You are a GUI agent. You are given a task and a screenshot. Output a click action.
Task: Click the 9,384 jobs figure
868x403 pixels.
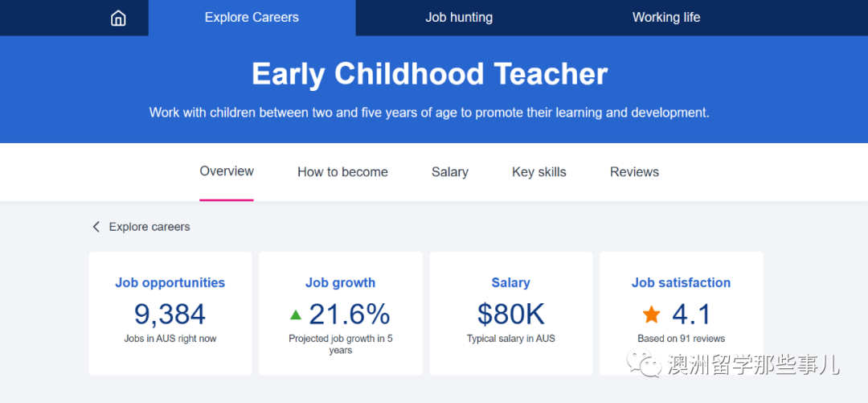click(170, 315)
